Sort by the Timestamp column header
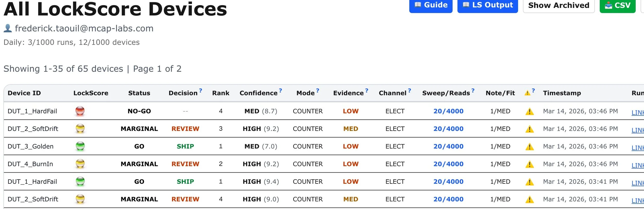The width and height of the screenshot is (644, 209). (x=562, y=93)
